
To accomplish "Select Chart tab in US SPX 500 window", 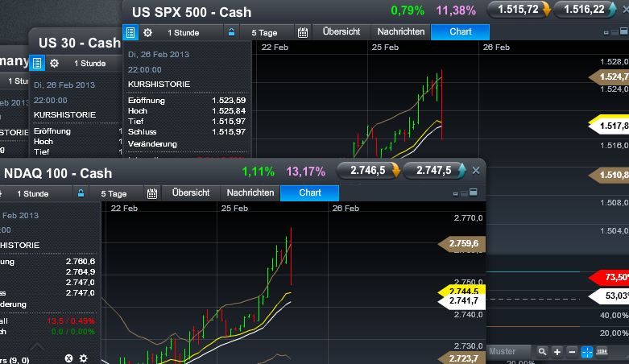I will click(461, 31).
